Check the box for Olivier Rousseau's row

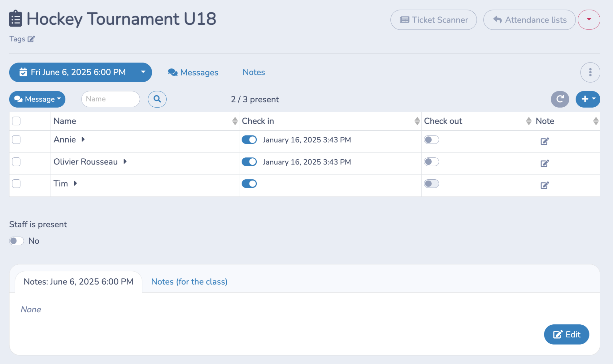click(x=16, y=162)
